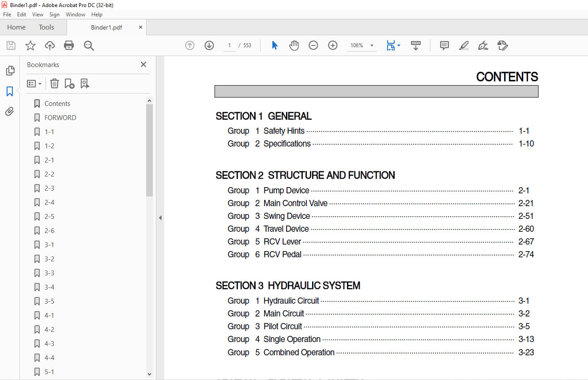This screenshot has height=380, width=588.
Task: Open the Contents bookmark
Action: tap(57, 104)
